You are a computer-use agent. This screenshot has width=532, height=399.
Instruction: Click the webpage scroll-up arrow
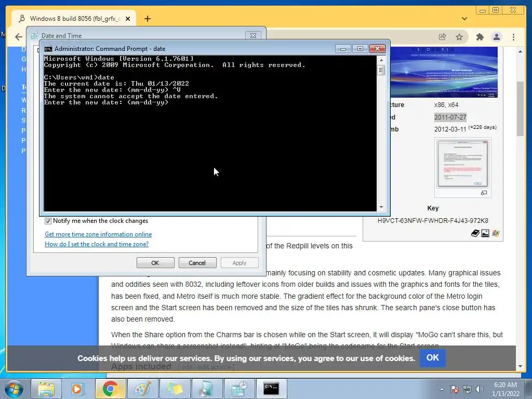[x=520, y=51]
